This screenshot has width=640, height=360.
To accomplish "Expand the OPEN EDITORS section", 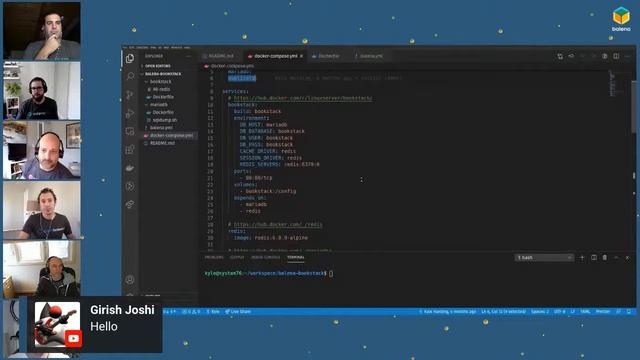I will pyautogui.click(x=169, y=66).
